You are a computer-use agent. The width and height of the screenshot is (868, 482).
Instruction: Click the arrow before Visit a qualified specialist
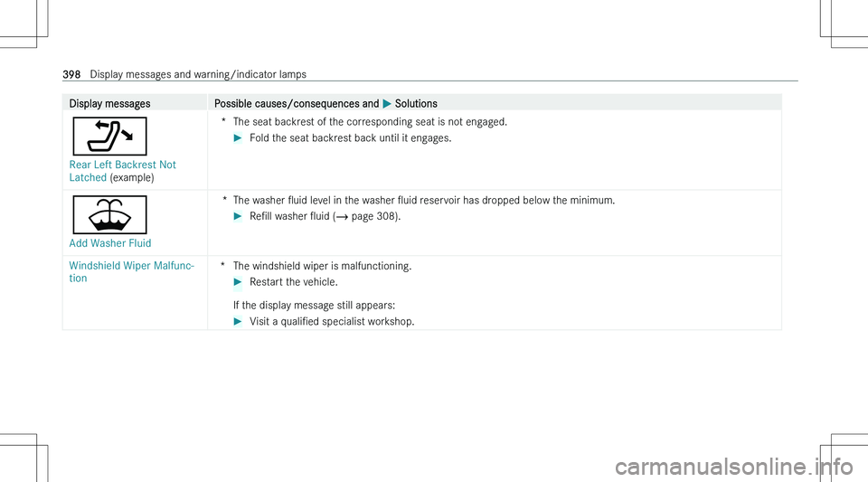click(x=238, y=322)
